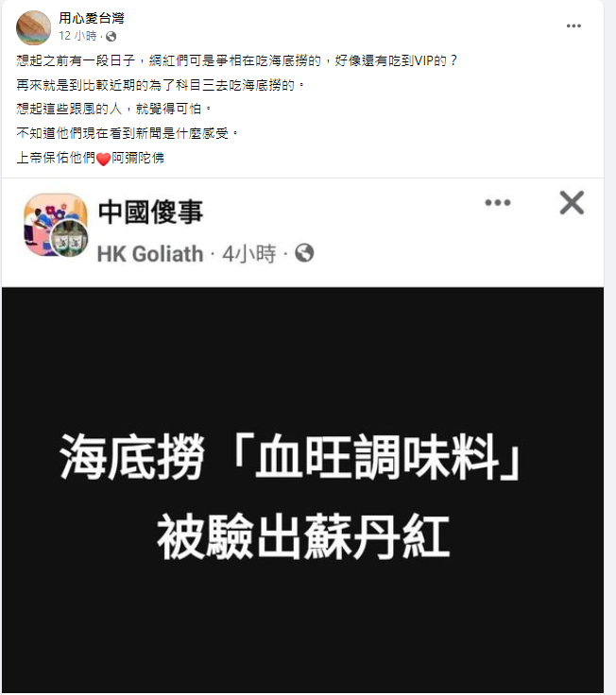Viewport: 616px width, 695px height.
Task: Click the 阿彌陀佛 text in the last line
Action: pos(138,158)
